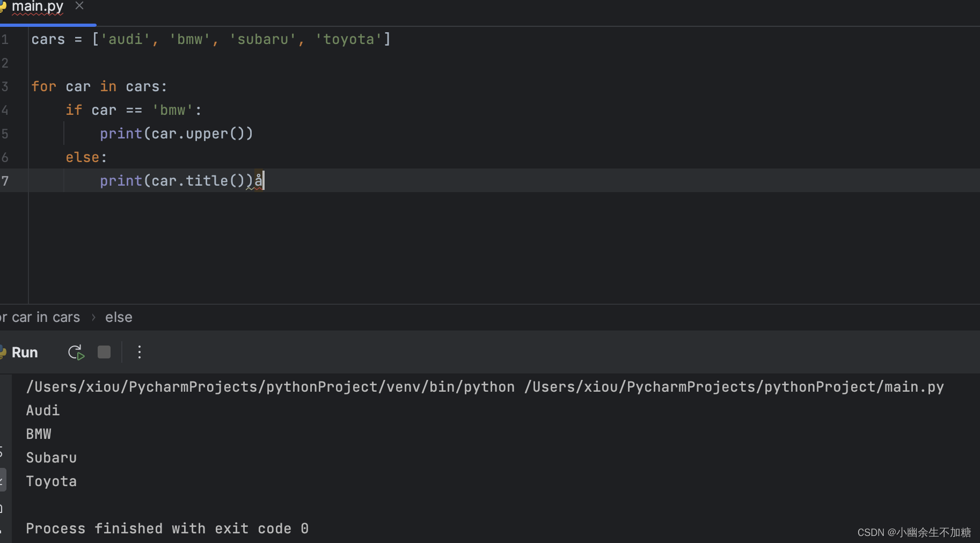Image resolution: width=980 pixels, height=543 pixels.
Task: Click line number 7 in the gutter
Action: coord(5,181)
